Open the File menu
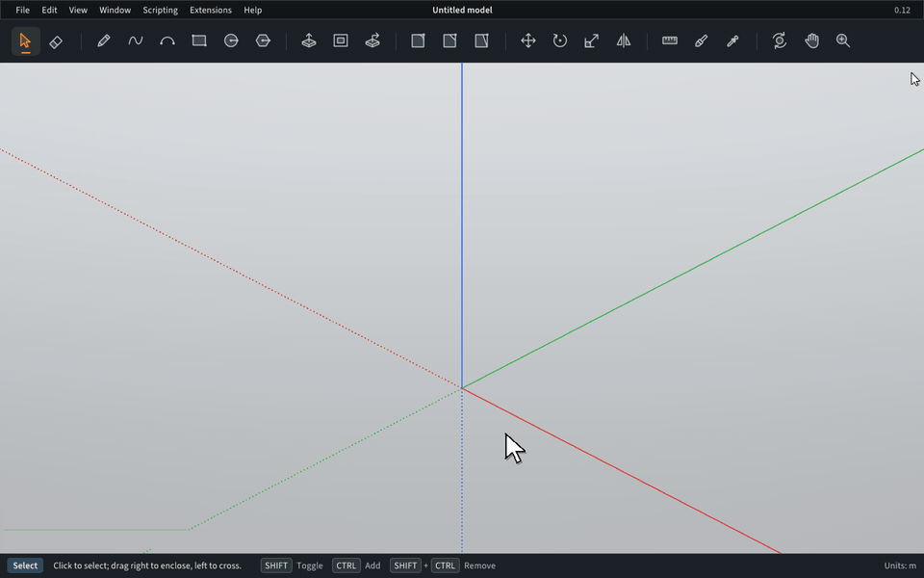The height and width of the screenshot is (578, 924). coord(22,10)
